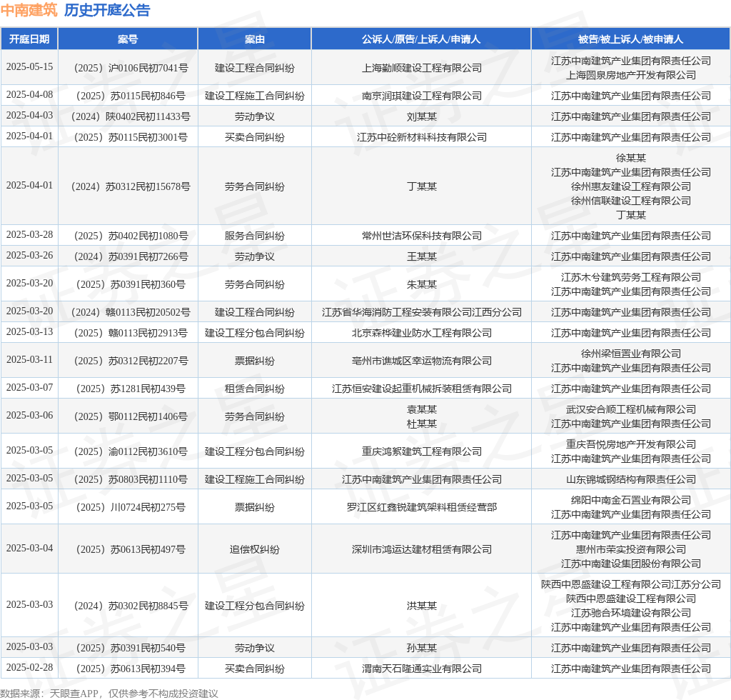Click the 历史开庭公告 title text
731x700 pixels.
(107, 10)
